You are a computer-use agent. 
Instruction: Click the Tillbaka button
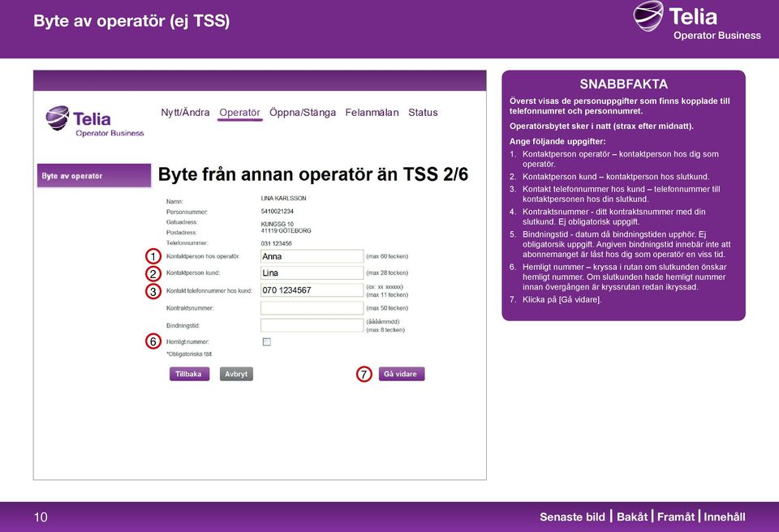coord(189,374)
